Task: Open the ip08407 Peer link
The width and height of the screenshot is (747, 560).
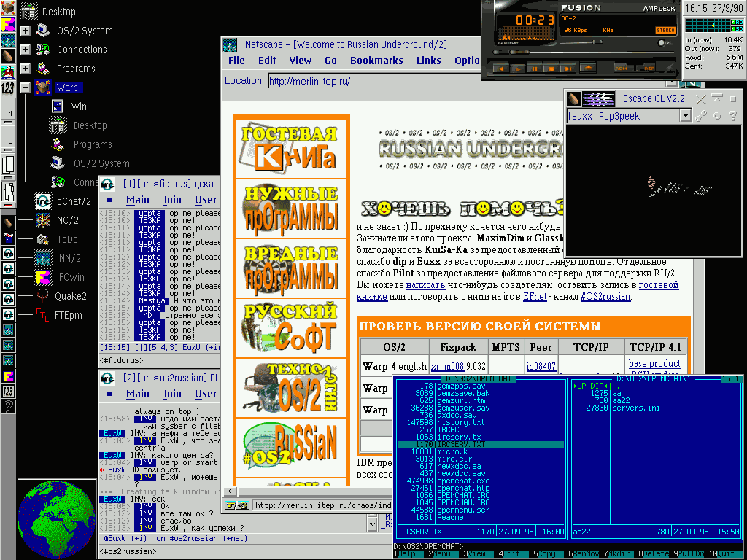Action: (541, 366)
